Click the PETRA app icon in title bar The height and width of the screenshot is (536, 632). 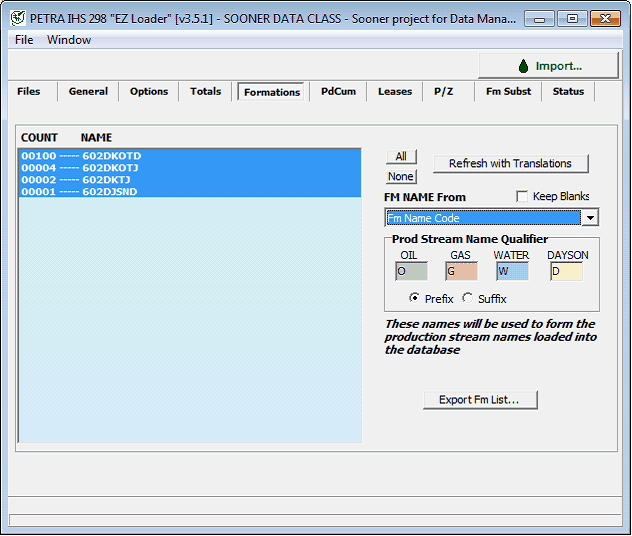tap(17, 18)
